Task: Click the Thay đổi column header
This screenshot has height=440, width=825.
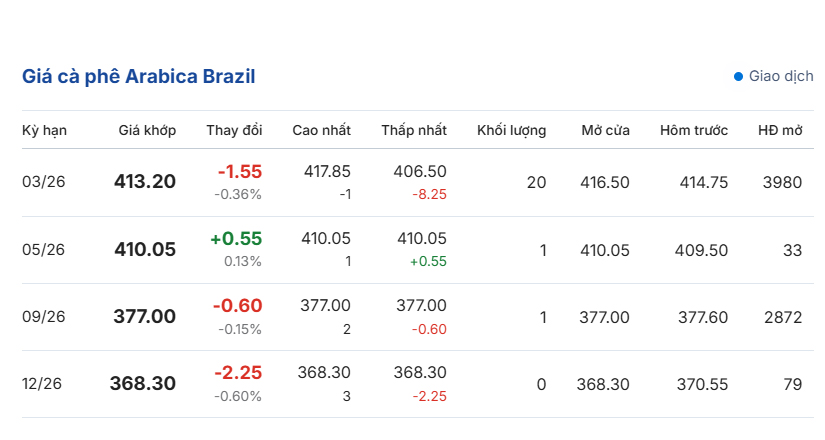Action: 234,131
